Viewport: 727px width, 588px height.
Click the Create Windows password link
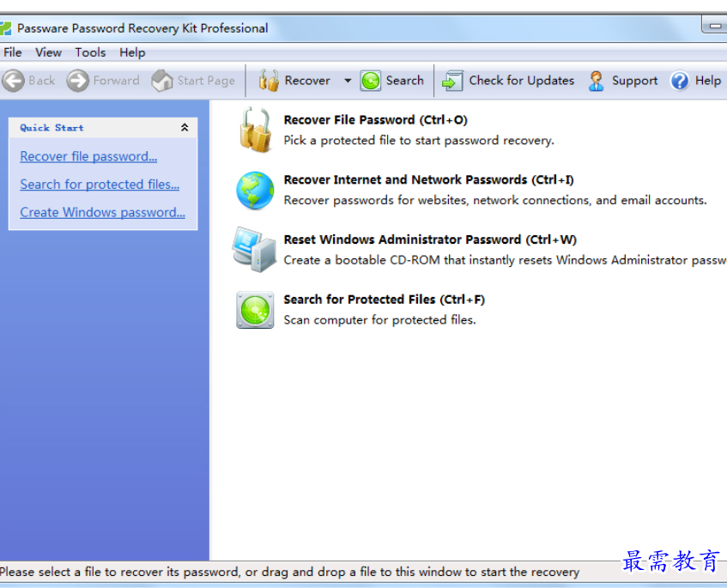pyautogui.click(x=102, y=212)
